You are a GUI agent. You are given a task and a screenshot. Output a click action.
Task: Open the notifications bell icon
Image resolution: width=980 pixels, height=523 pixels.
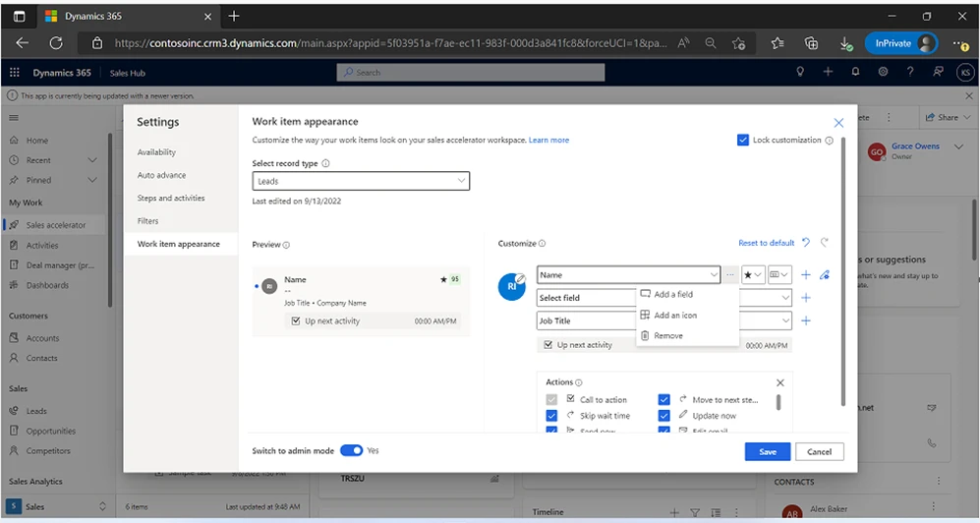click(x=855, y=72)
